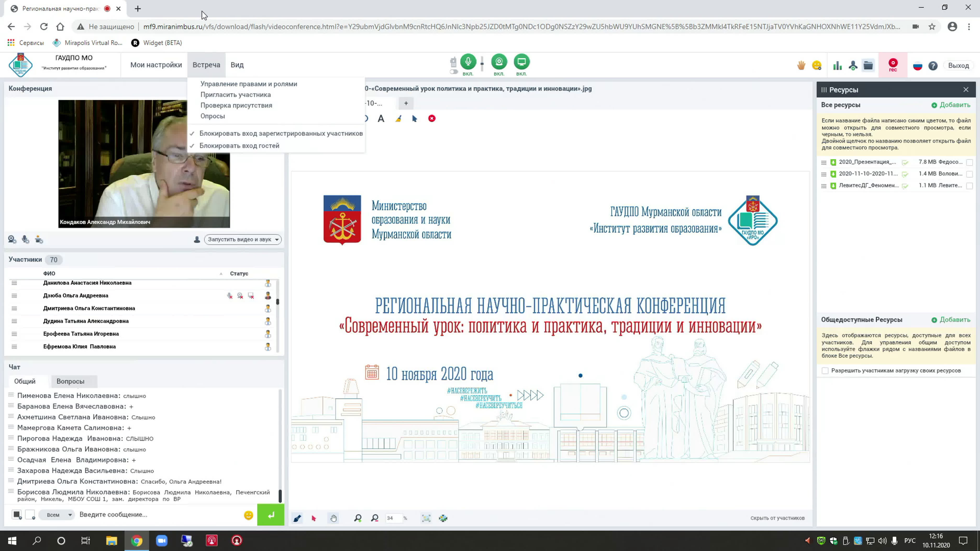Select the red pointer tool below slide
The image size is (980, 551).
tap(314, 518)
